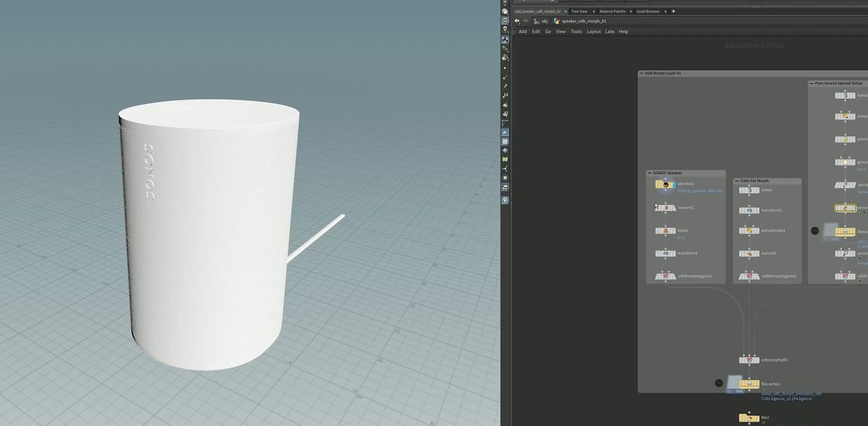868x426 pixels.
Task: Select the normal1 node
Action: pos(749,253)
